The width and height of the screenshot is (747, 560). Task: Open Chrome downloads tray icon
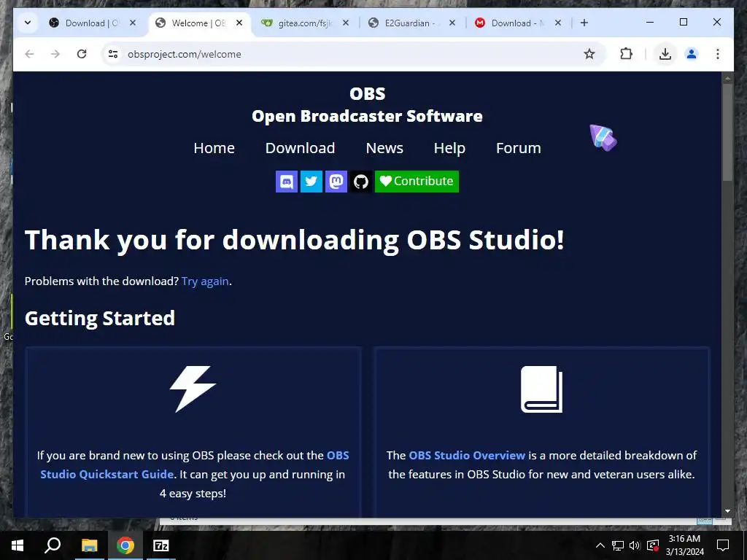click(665, 54)
